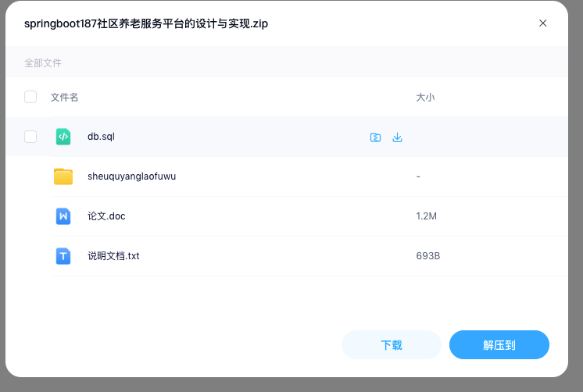Click the extract-to-folder icon for db.sql

(376, 137)
